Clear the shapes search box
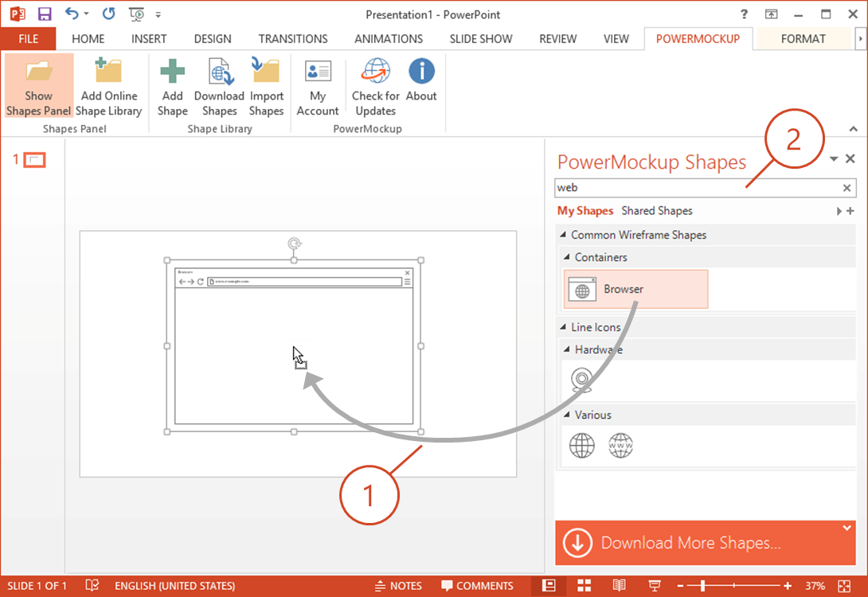Viewport: 868px width, 597px height. click(x=846, y=188)
